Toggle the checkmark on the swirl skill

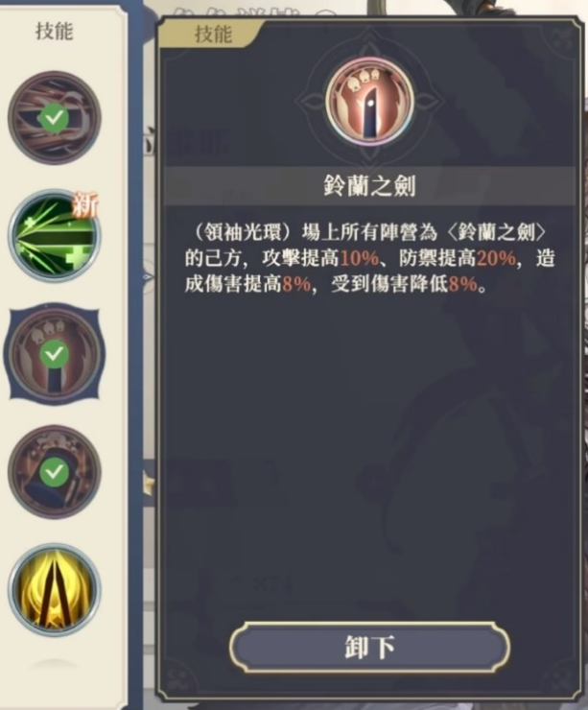click(x=55, y=118)
